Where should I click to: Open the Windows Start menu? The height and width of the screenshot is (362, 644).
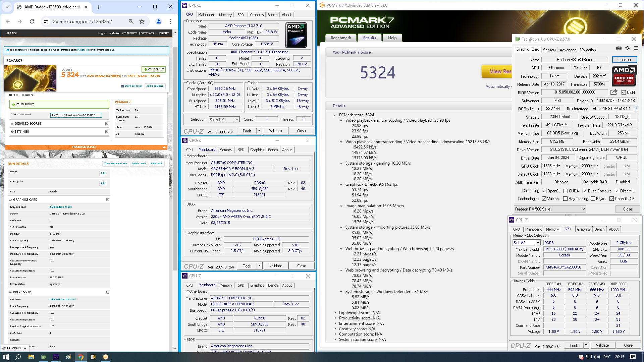(6, 357)
